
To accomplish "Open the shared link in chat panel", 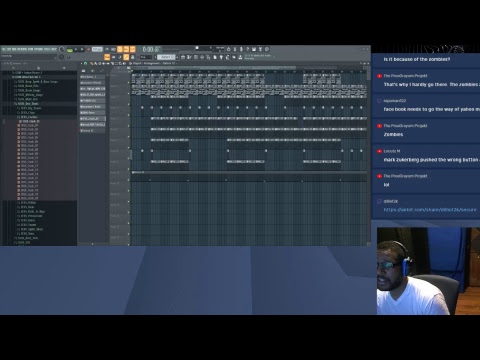I will [x=430, y=210].
